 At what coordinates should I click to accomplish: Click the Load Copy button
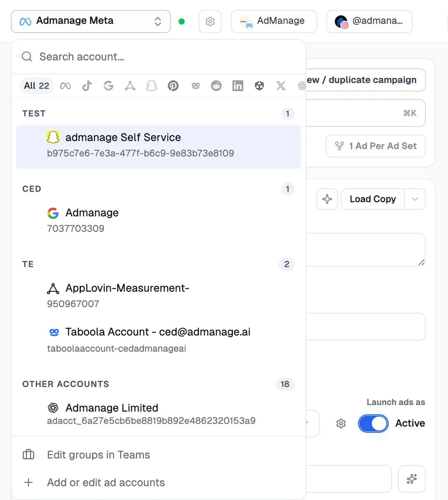tap(373, 199)
